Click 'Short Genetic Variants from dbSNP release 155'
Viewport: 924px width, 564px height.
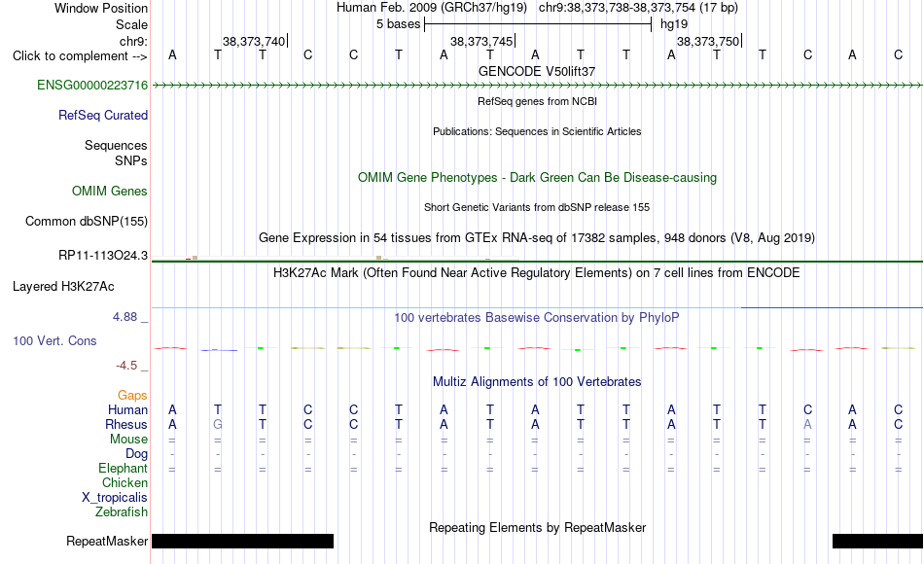click(537, 207)
